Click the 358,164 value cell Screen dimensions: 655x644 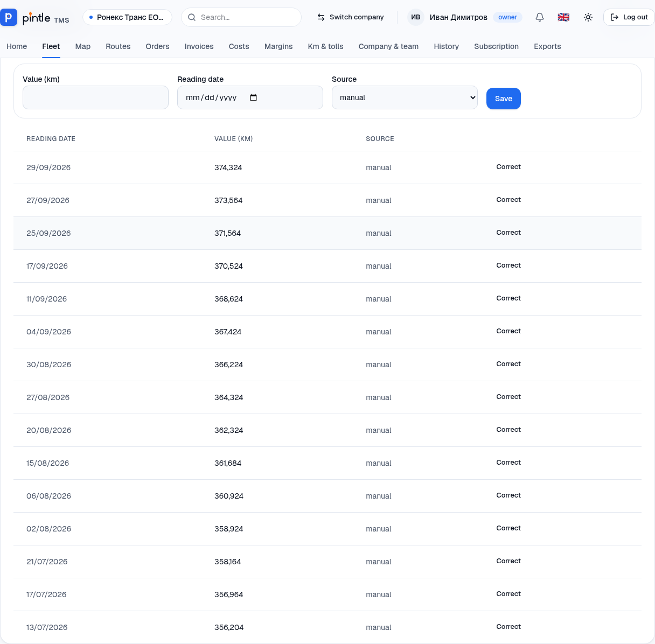(x=228, y=562)
